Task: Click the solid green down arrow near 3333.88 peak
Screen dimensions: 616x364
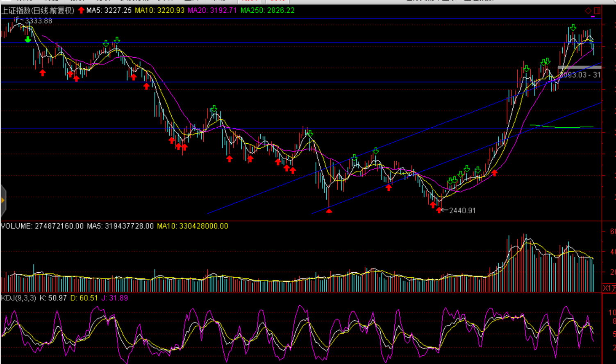Action: (x=27, y=39)
